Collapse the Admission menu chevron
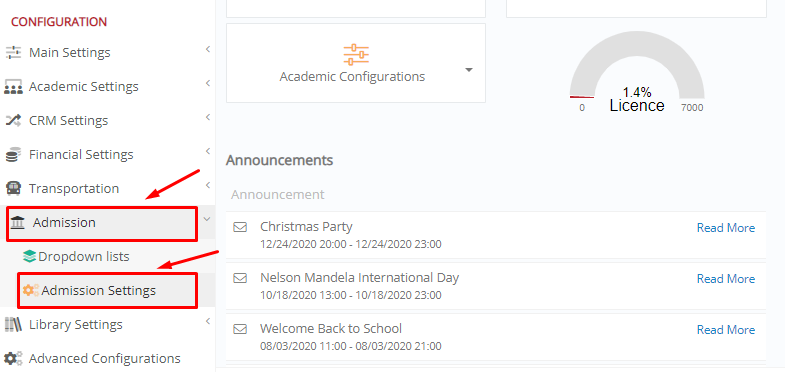The height and width of the screenshot is (372, 785). [207, 219]
